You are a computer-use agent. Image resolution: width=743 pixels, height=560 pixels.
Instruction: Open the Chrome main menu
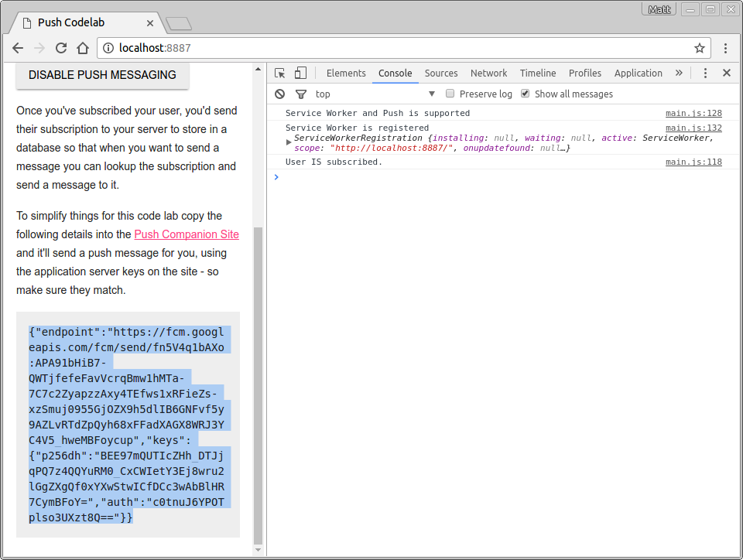726,48
